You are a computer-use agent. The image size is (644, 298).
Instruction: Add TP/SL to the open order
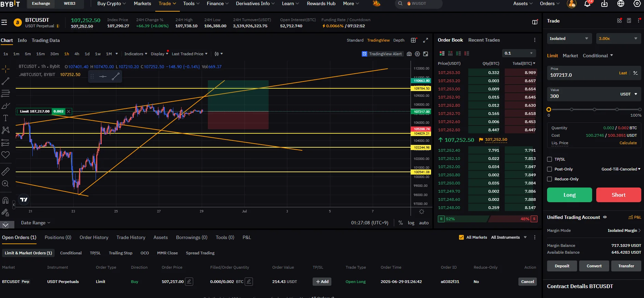tap(322, 282)
